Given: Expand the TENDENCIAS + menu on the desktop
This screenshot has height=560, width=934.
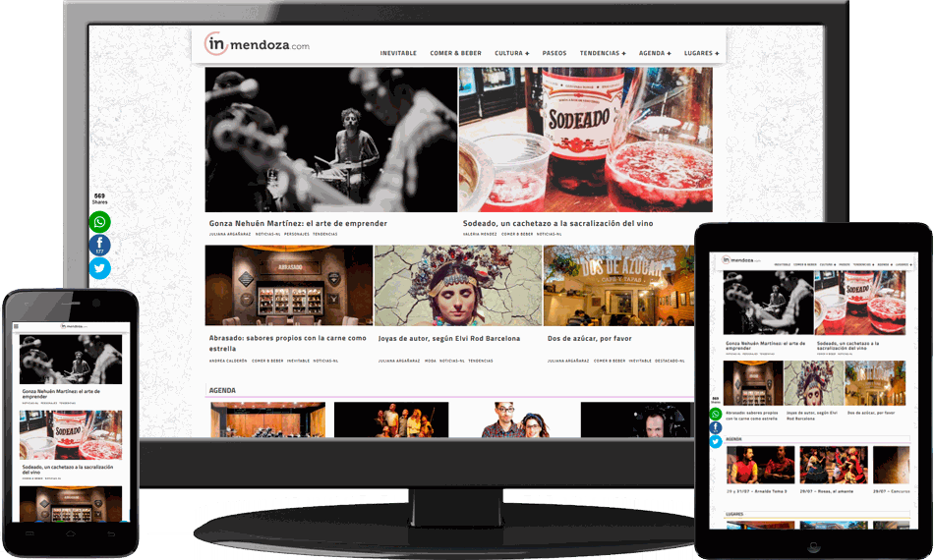Looking at the screenshot, I should (603, 53).
